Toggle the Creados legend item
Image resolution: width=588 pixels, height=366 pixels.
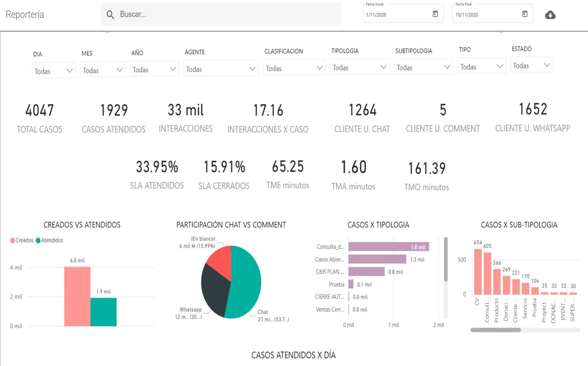pyautogui.click(x=22, y=240)
